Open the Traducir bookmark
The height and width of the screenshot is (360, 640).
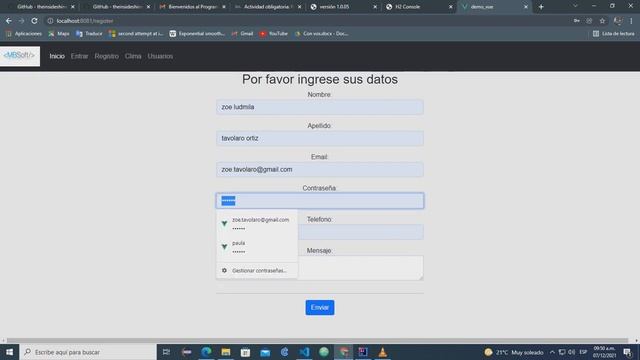(x=89, y=34)
